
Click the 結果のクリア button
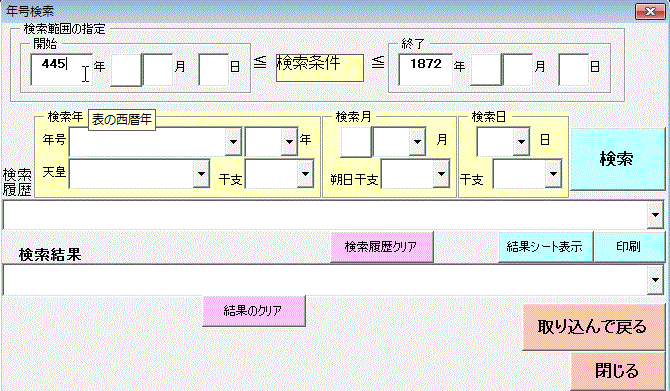click(x=254, y=311)
